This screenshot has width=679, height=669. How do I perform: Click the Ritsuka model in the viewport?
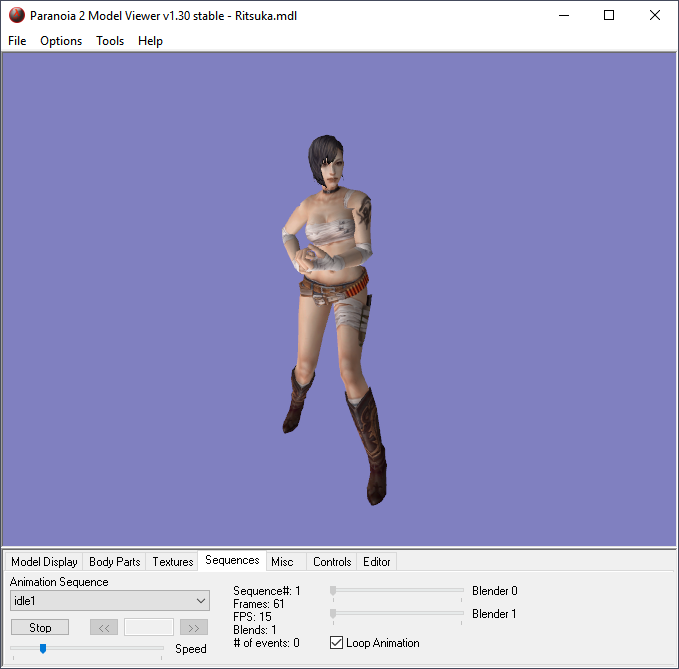tap(333, 320)
